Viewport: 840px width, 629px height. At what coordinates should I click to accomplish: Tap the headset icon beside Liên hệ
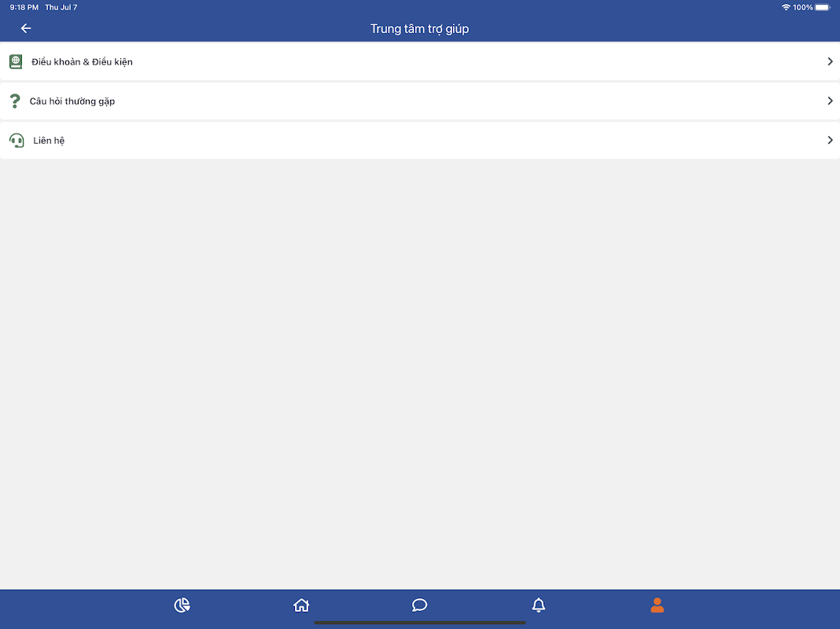pyautogui.click(x=17, y=140)
